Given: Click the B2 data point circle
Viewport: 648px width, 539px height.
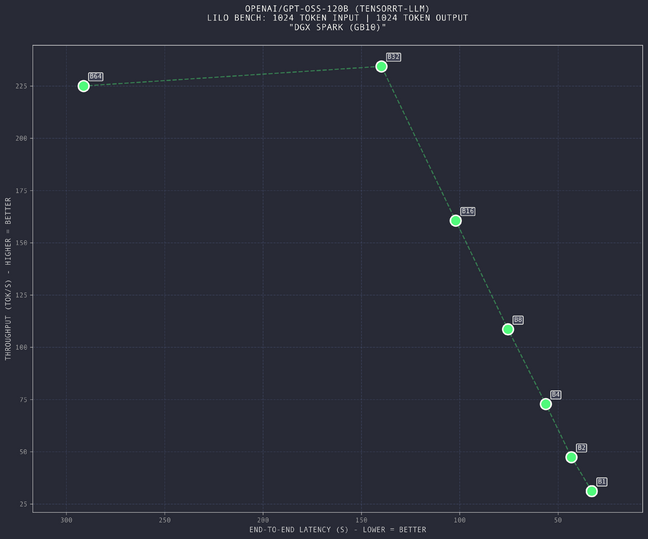Looking at the screenshot, I should (571, 457).
